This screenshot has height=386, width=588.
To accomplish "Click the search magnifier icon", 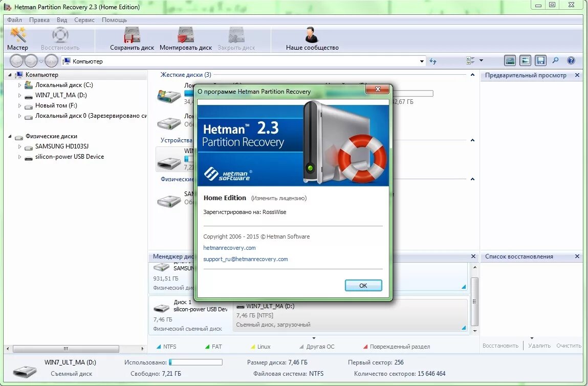I will tap(555, 60).
